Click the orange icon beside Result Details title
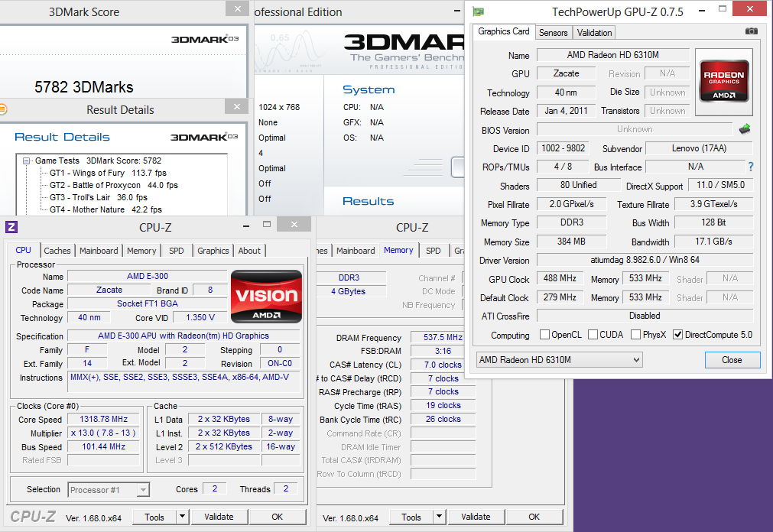 click(x=3, y=109)
